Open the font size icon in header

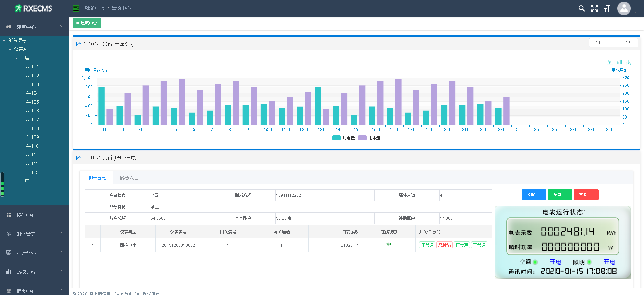point(607,8)
